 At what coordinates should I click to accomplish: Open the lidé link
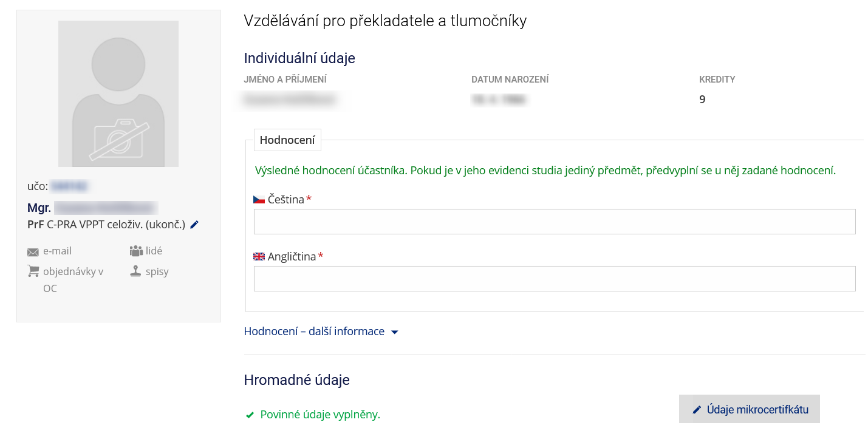click(x=154, y=251)
